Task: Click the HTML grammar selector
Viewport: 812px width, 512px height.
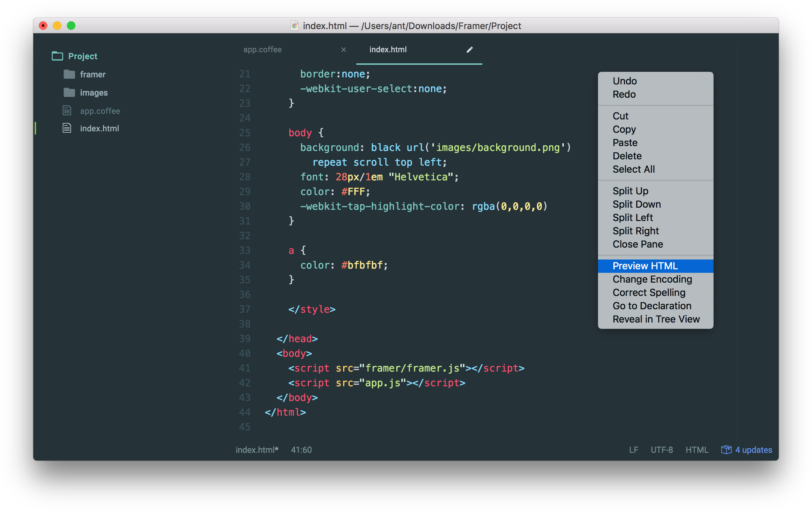Action: (697, 450)
